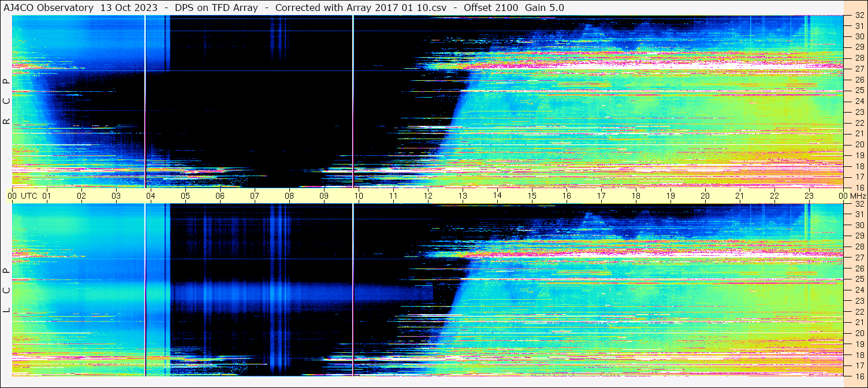Click the LCP label beside lower spectrogram
Viewport: 868px width, 388px height.
point(6,290)
